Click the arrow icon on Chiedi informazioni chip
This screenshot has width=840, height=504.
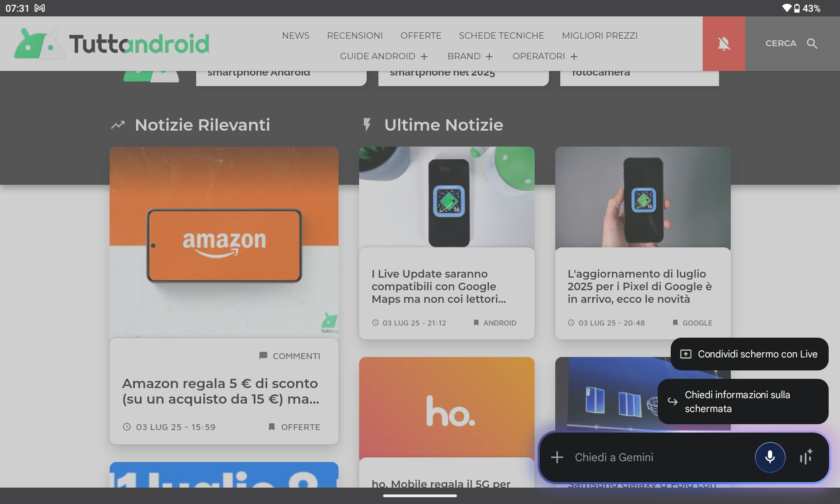pyautogui.click(x=673, y=402)
